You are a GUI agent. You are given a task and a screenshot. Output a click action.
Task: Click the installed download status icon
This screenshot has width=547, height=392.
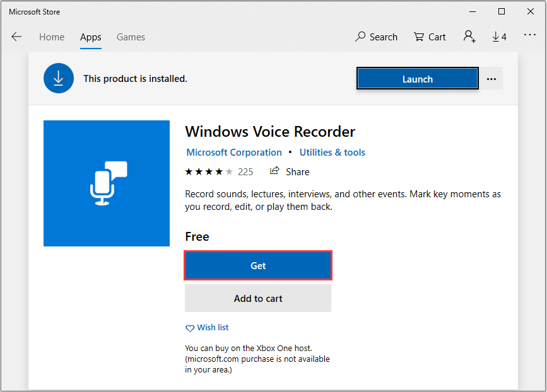coord(59,79)
